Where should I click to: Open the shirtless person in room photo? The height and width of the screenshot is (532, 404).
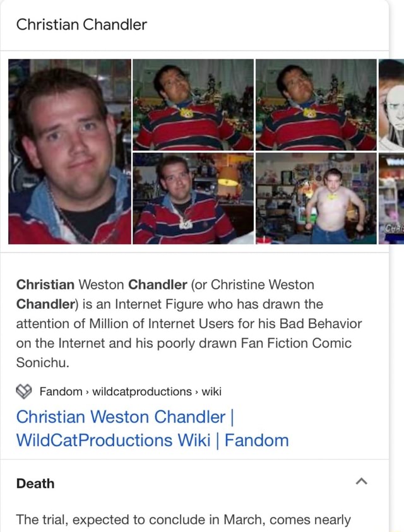click(316, 198)
